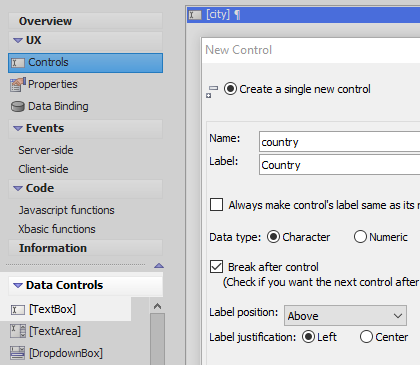Collapse the Code section

pos(18,188)
